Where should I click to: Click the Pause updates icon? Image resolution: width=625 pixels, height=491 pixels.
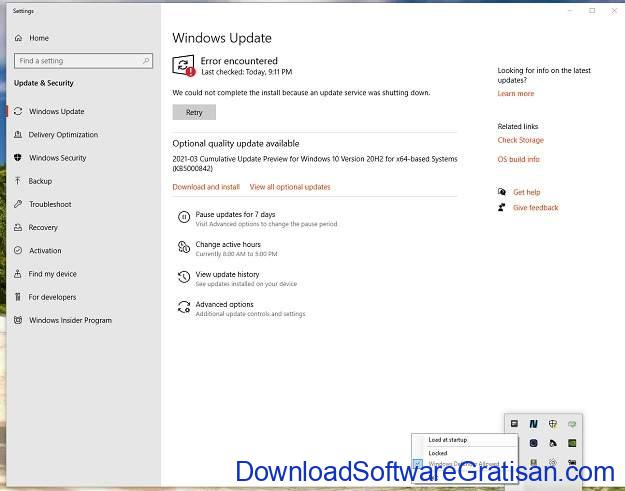point(184,217)
